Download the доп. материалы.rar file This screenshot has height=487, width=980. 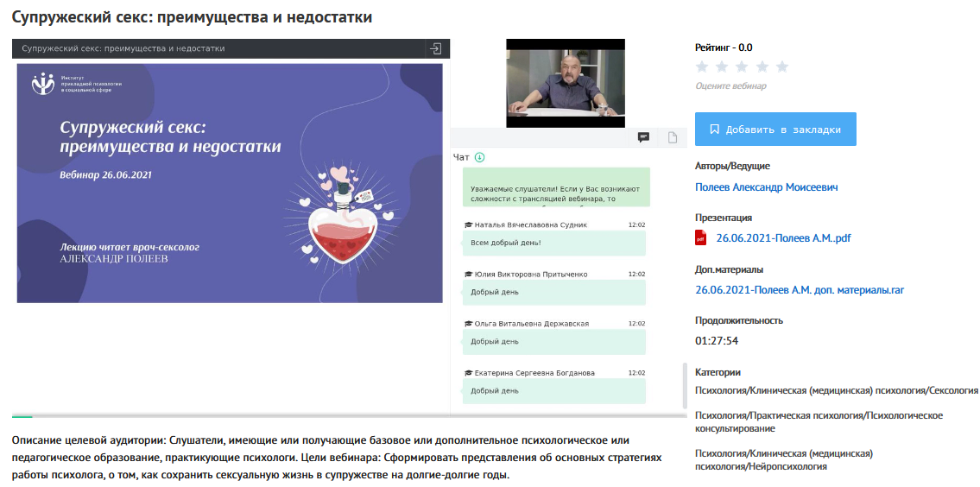click(799, 290)
